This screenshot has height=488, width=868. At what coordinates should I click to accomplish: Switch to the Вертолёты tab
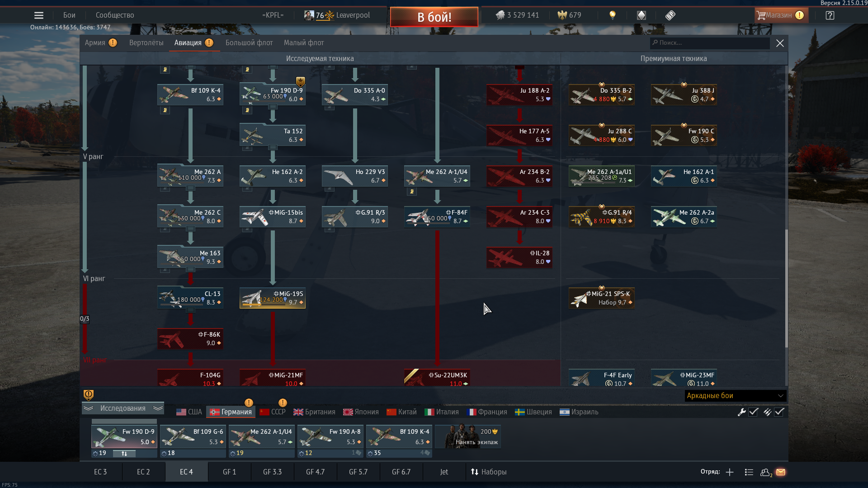coord(146,43)
